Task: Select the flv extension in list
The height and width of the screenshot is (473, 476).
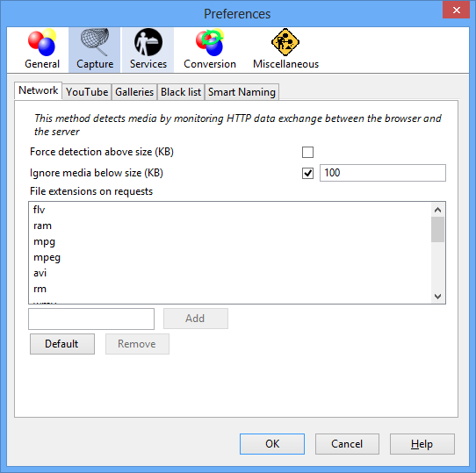Action: pyautogui.click(x=230, y=210)
